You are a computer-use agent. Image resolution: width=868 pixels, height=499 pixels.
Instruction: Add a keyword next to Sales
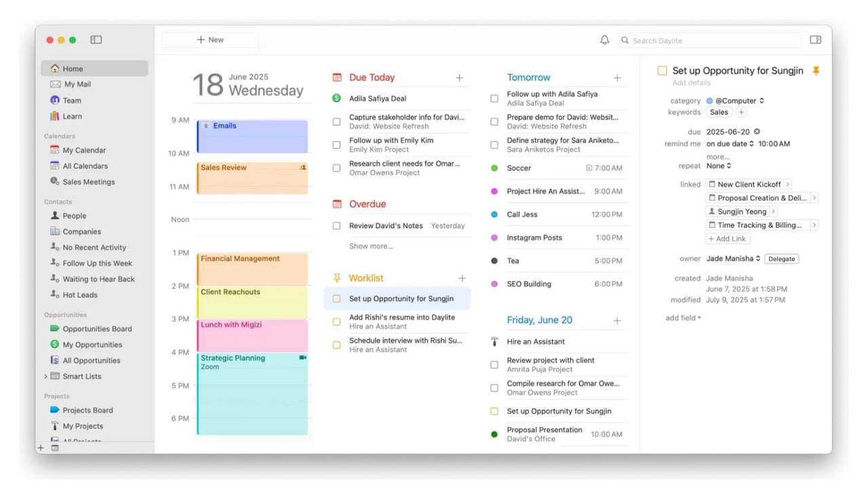(x=741, y=113)
